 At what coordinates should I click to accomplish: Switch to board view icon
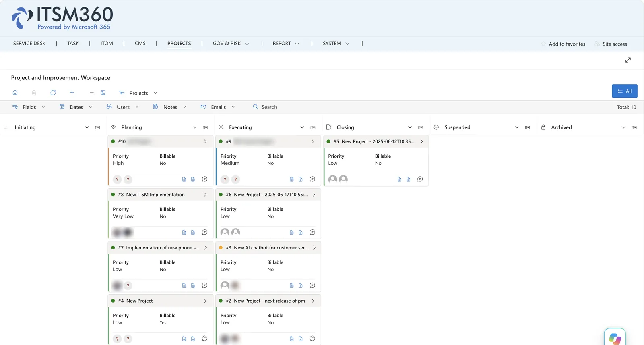pyautogui.click(x=103, y=93)
